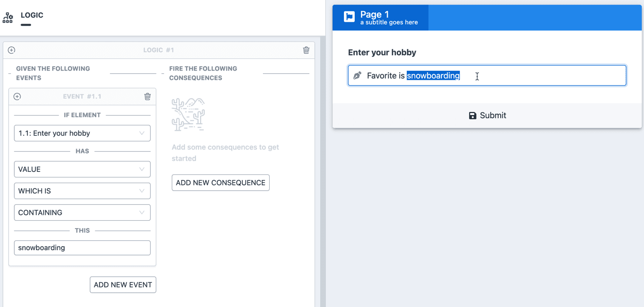The height and width of the screenshot is (307, 644).
Task: Select the LOGIC tab
Action: click(31, 15)
